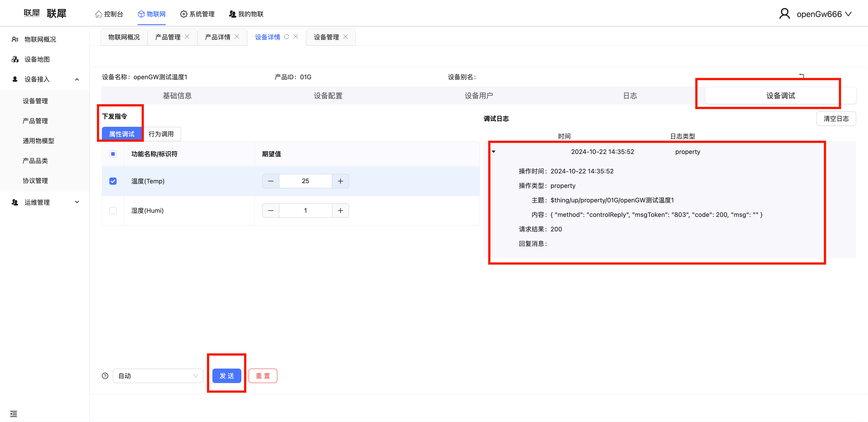The width and height of the screenshot is (868, 422).
Task: Click the 湿度 minus decrement button
Action: pos(271,210)
